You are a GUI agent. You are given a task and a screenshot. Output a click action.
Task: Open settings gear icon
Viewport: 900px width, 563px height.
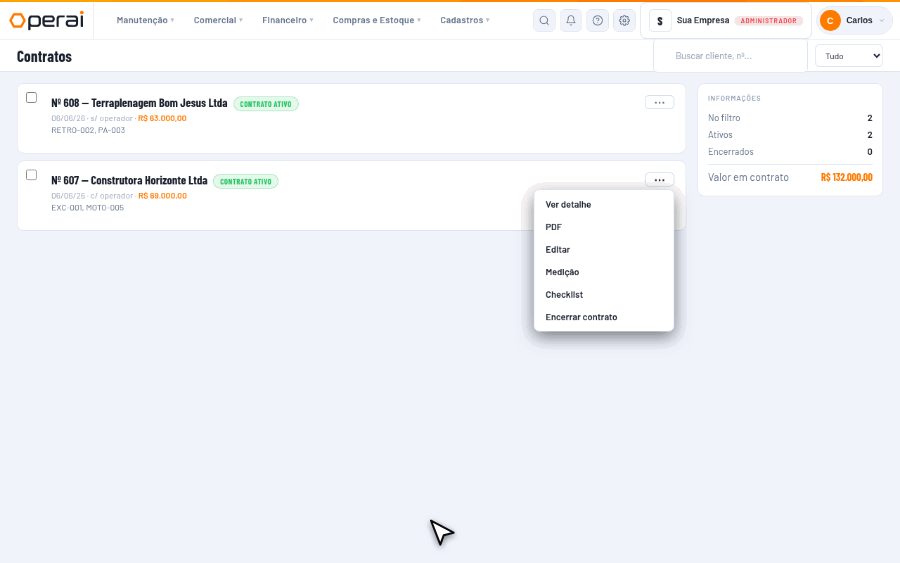coord(624,21)
